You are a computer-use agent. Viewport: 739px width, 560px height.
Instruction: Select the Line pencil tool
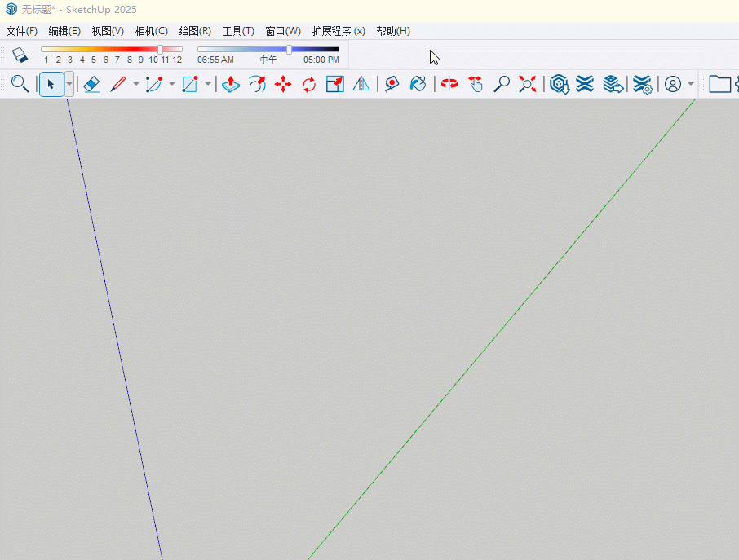117,84
